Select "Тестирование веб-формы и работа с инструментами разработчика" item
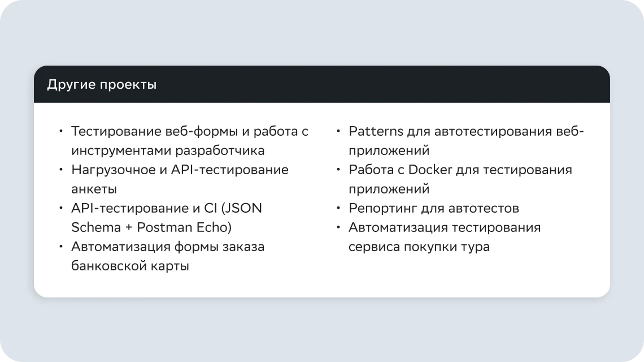 [190, 141]
